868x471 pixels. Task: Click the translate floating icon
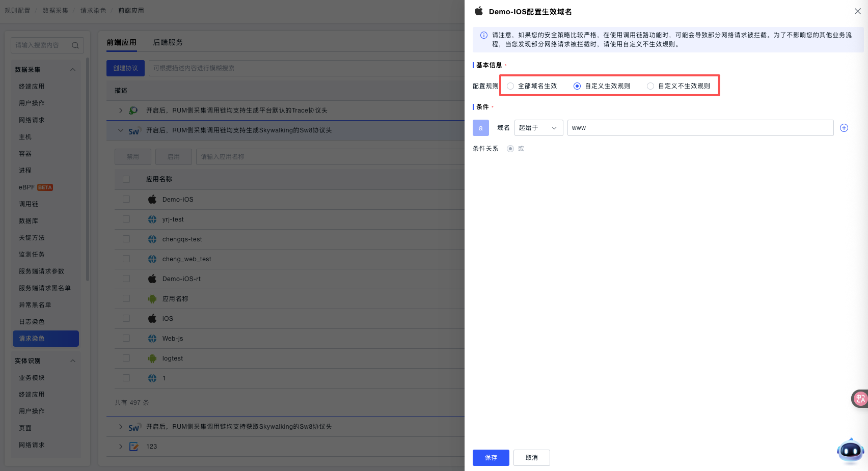tap(860, 398)
